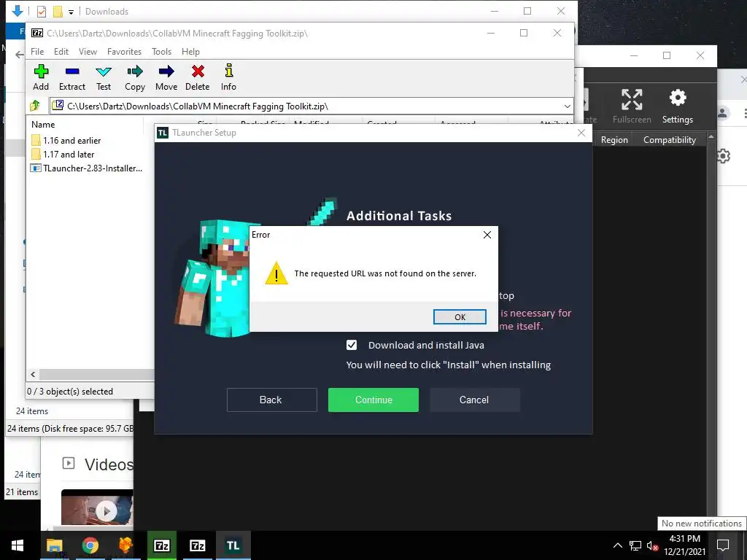Click the Add icon in 7-Zip toolbar
Image resolution: width=747 pixels, height=560 pixels.
pos(41,72)
